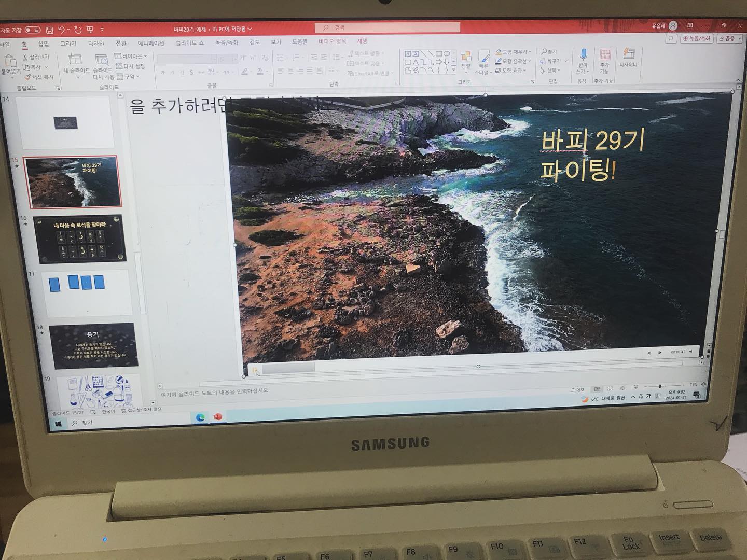Open Microsoft Edge from taskbar
Screen dimensions: 747x560
click(200, 417)
